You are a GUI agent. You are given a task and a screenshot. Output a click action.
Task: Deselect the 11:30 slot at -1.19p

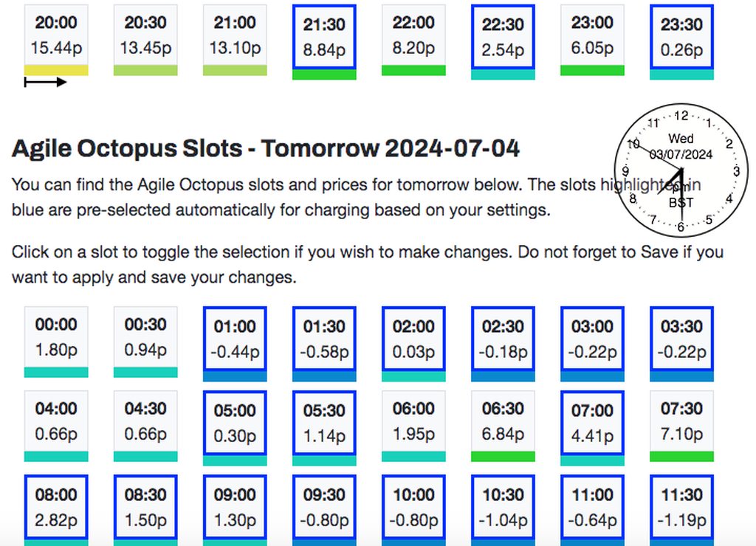[681, 507]
